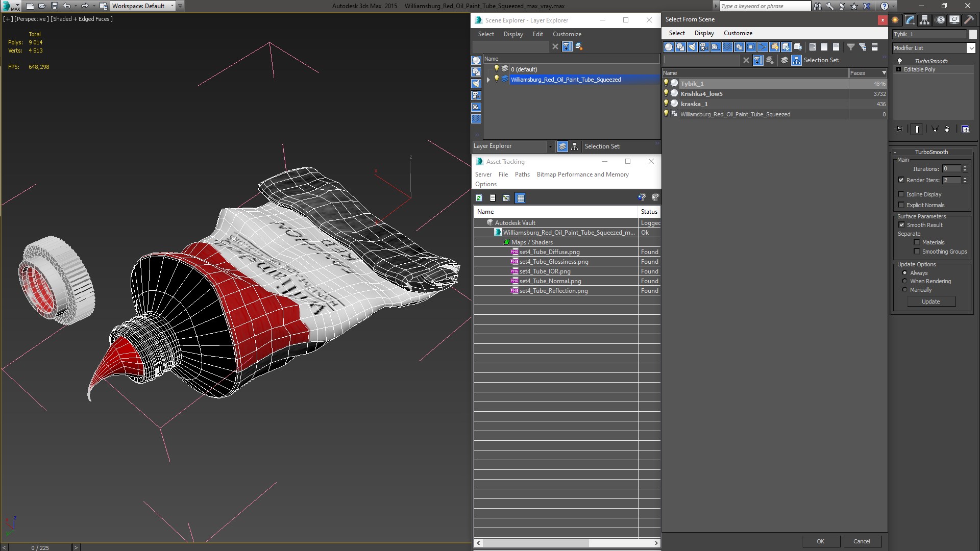Image resolution: width=980 pixels, height=551 pixels.
Task: Open Bitmap Performance and Memory menu
Action: coord(583,174)
